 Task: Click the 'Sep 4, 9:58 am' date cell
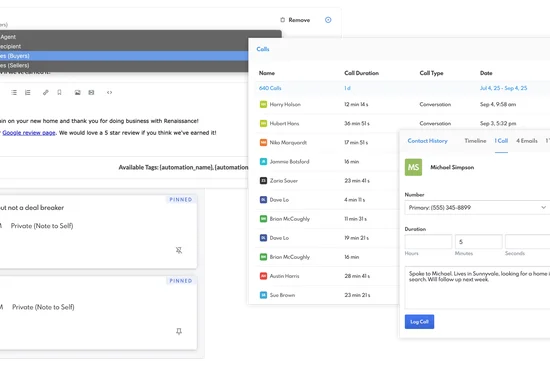click(498, 105)
